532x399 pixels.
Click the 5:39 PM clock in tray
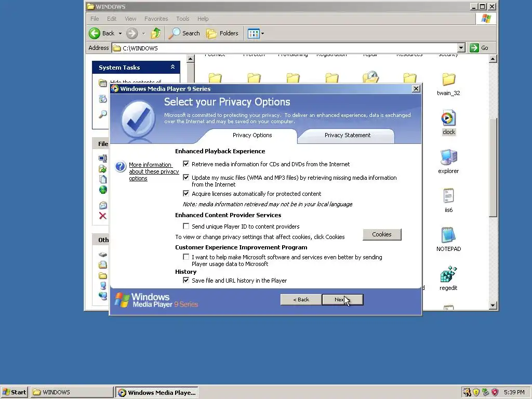[514, 392]
